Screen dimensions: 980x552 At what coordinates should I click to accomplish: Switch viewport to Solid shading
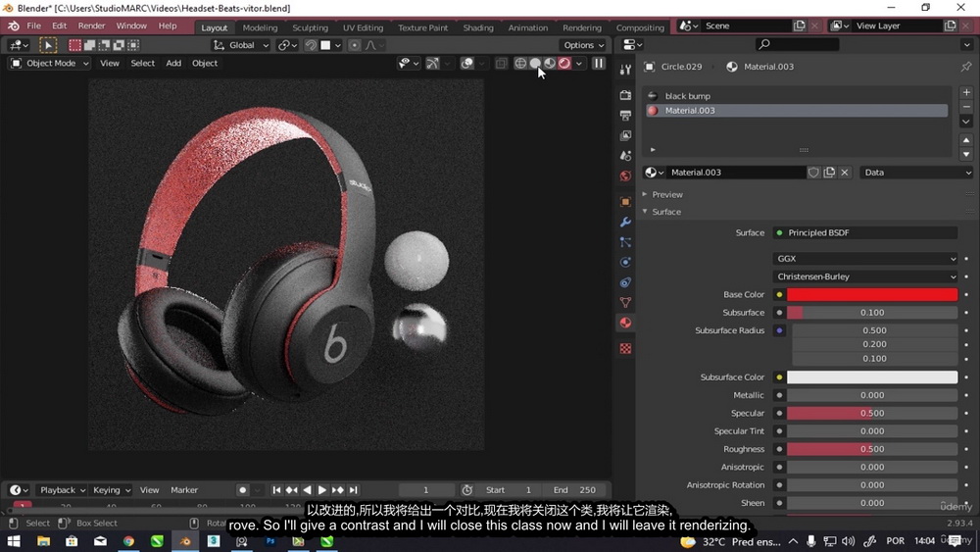pos(535,63)
